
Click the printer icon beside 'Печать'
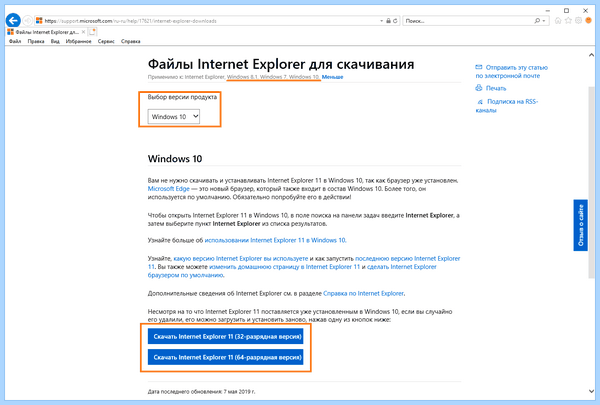479,88
